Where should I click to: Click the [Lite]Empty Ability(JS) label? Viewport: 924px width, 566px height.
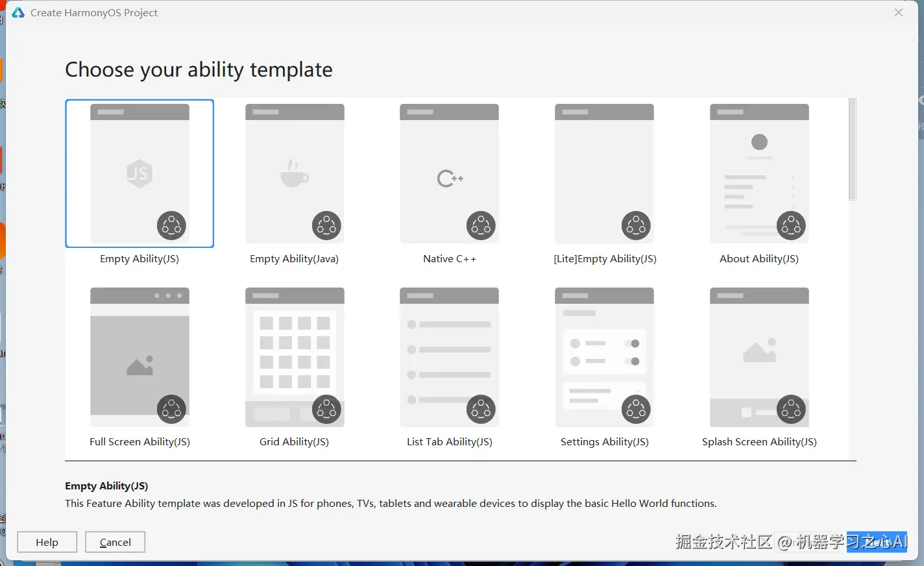coord(605,258)
